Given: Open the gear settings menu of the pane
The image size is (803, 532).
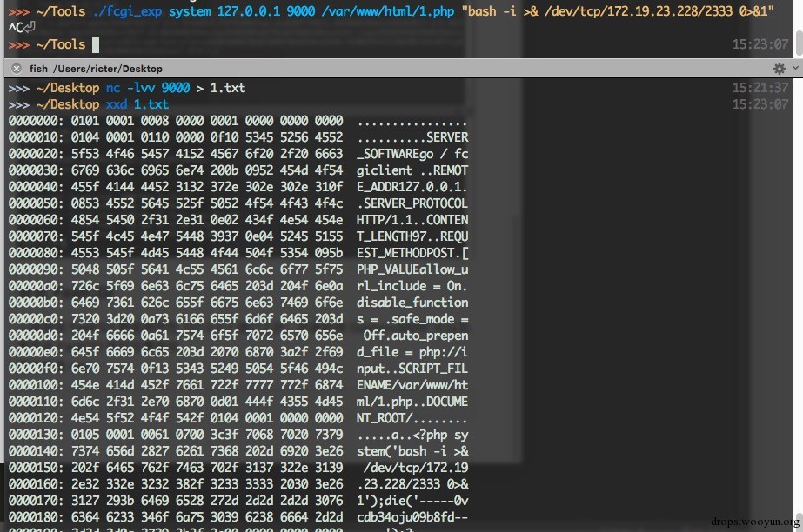Looking at the screenshot, I should (x=779, y=69).
